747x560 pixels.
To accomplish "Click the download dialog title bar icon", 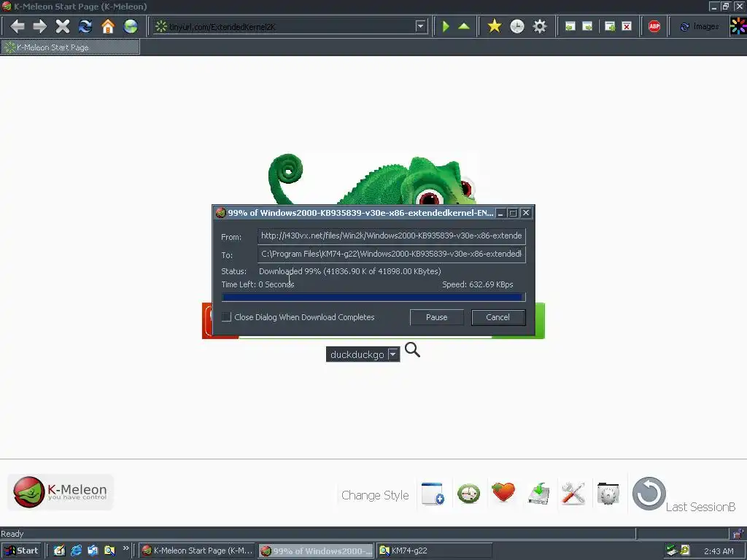I will coord(220,213).
